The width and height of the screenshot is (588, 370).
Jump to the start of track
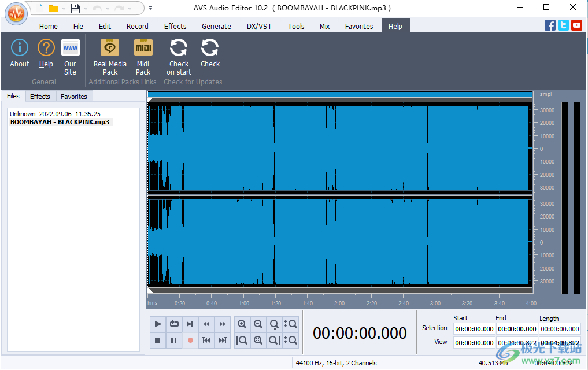(x=206, y=341)
